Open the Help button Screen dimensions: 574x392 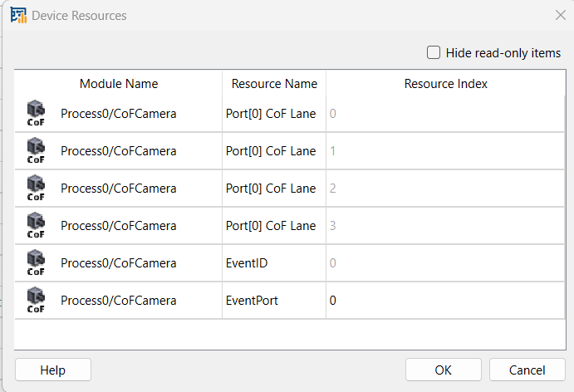tap(53, 370)
